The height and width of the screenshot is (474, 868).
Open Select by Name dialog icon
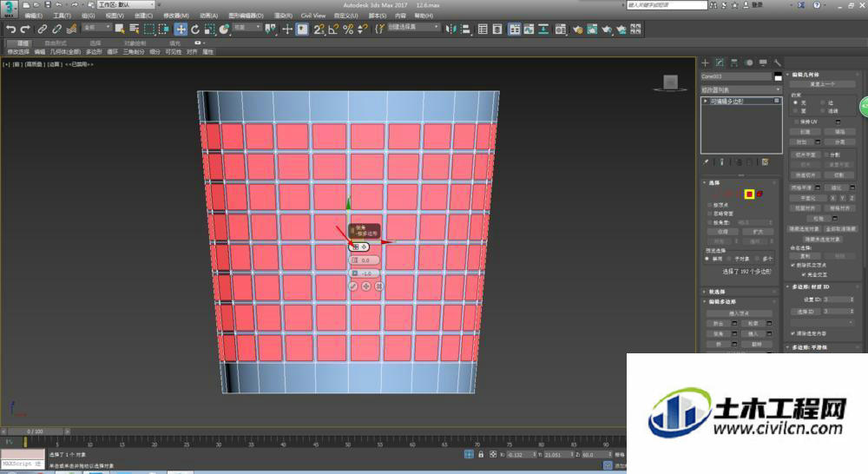134,30
